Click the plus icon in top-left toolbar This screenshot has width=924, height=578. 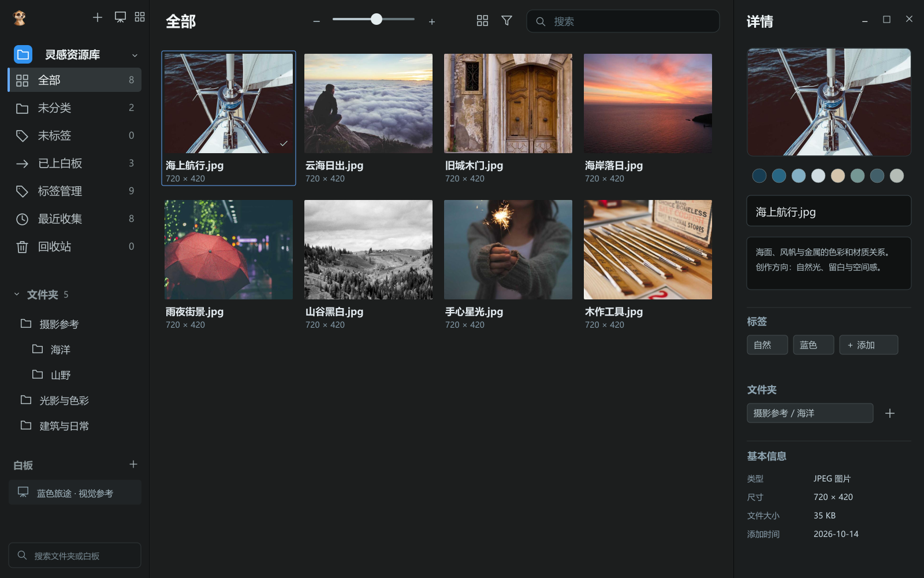[98, 17]
